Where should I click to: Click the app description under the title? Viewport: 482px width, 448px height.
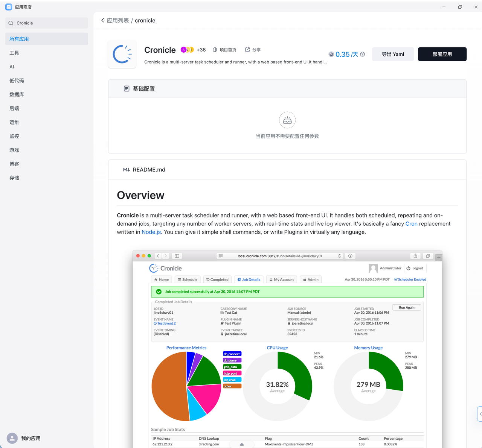[x=235, y=62]
